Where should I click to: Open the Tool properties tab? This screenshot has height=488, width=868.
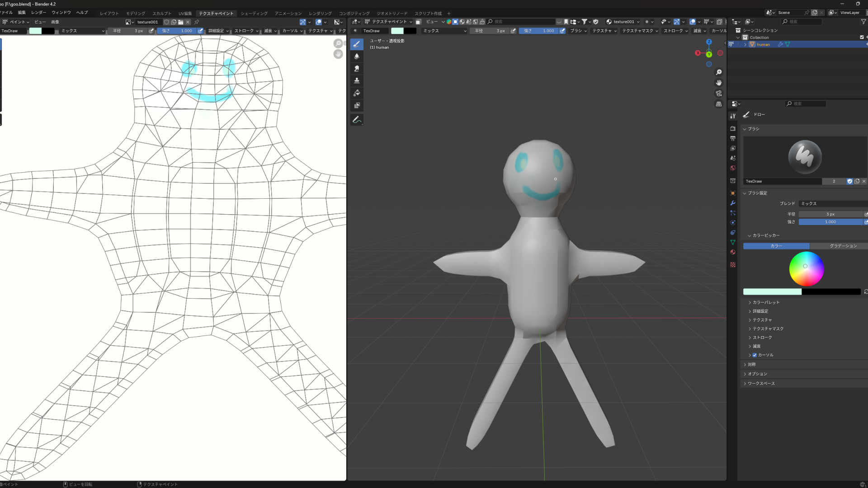pyautogui.click(x=733, y=116)
